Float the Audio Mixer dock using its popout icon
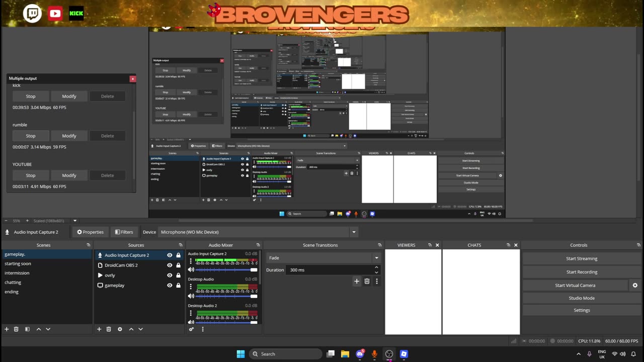 (258, 245)
